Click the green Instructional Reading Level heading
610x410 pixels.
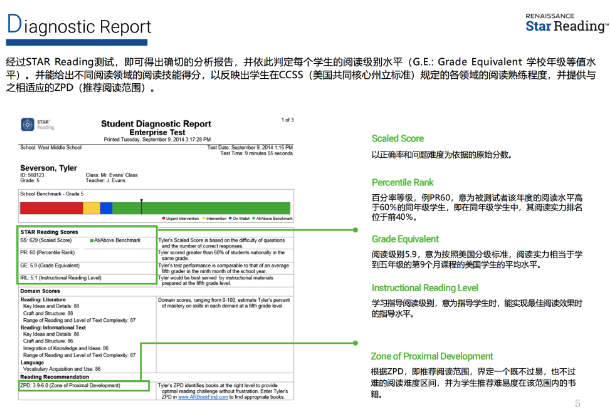click(x=425, y=288)
